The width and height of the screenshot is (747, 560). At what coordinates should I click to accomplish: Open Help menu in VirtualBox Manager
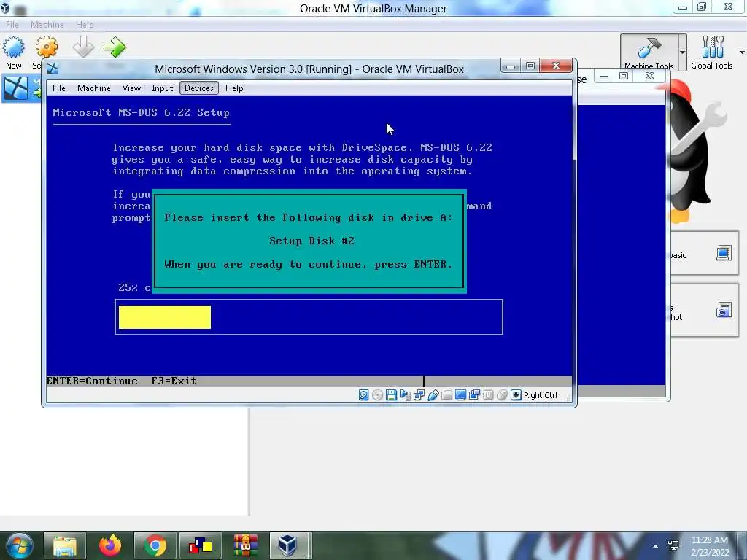pyautogui.click(x=85, y=24)
